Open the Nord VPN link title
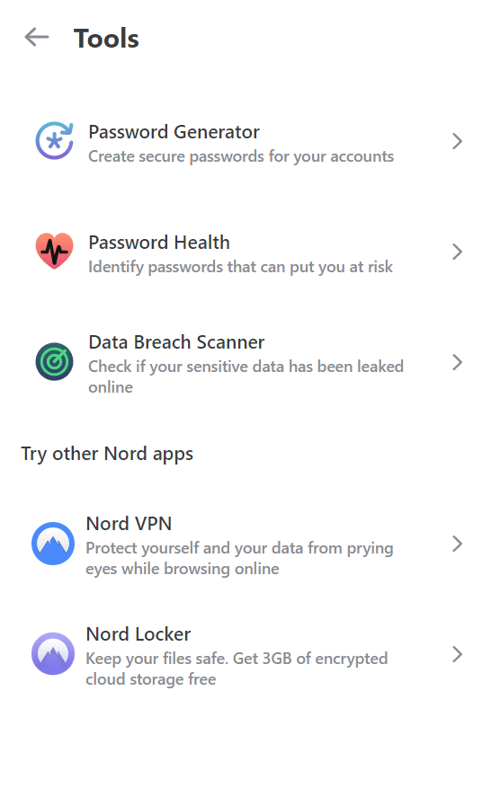The image size is (500, 788). [129, 524]
